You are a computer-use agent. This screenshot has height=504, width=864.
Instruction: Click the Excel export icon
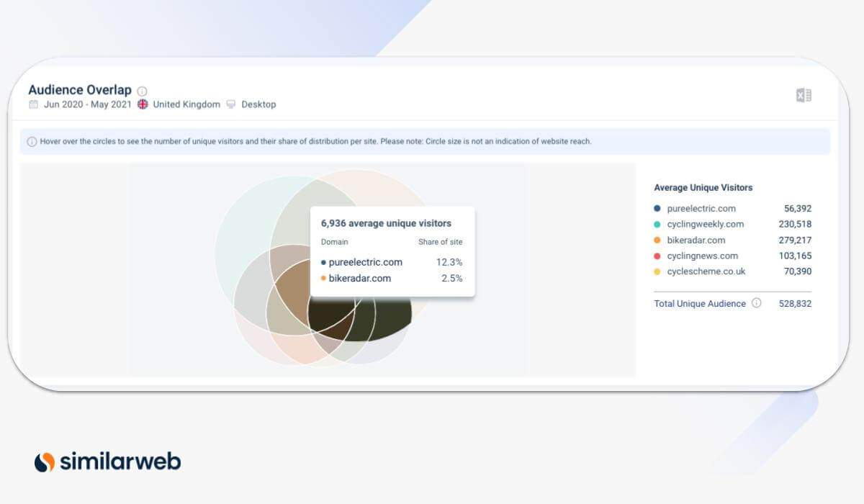point(803,95)
